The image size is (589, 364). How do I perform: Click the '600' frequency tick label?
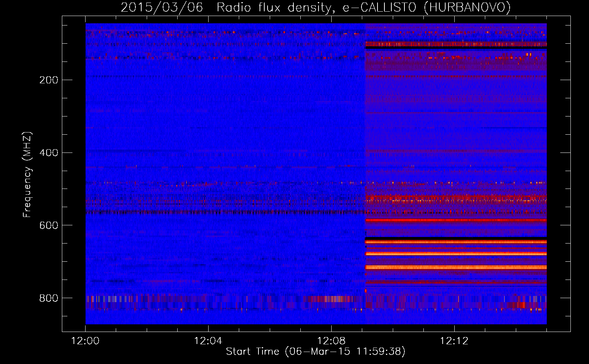pos(49,226)
